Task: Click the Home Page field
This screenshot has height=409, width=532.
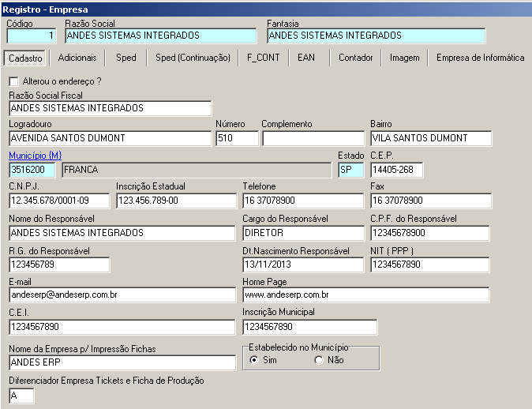Action: (366, 295)
